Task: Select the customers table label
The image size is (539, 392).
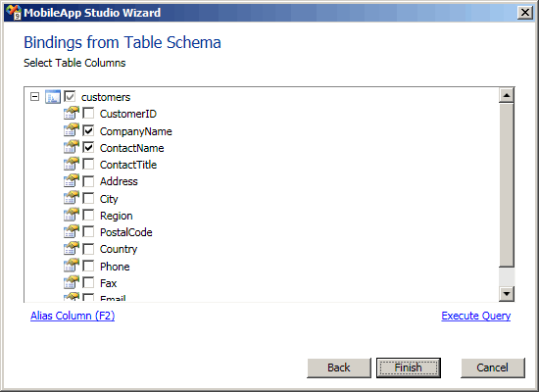Action: [106, 97]
